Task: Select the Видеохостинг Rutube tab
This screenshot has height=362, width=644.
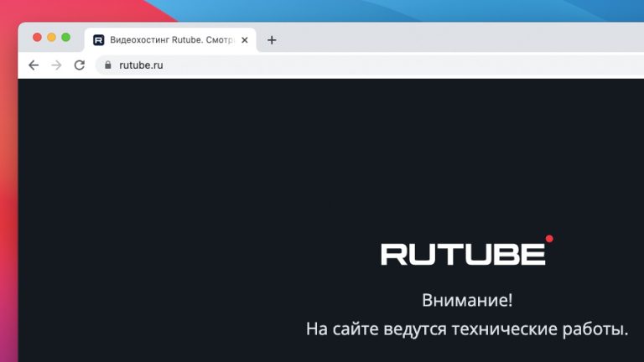Action: click(x=170, y=40)
